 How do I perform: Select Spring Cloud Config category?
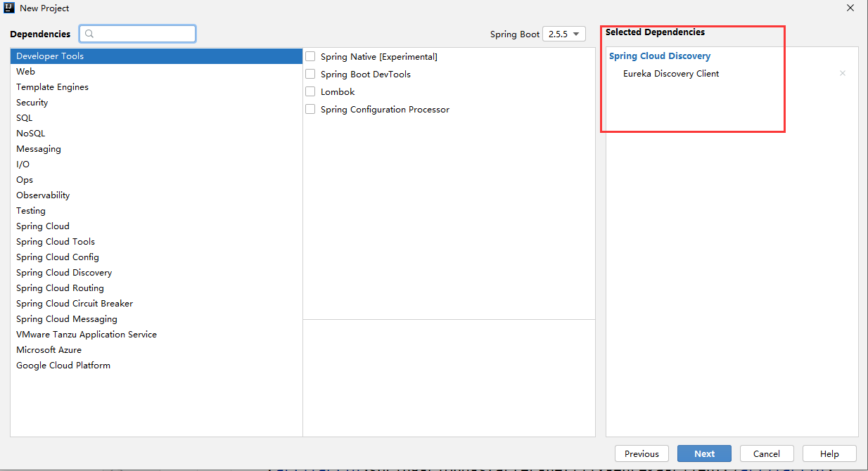click(156, 257)
